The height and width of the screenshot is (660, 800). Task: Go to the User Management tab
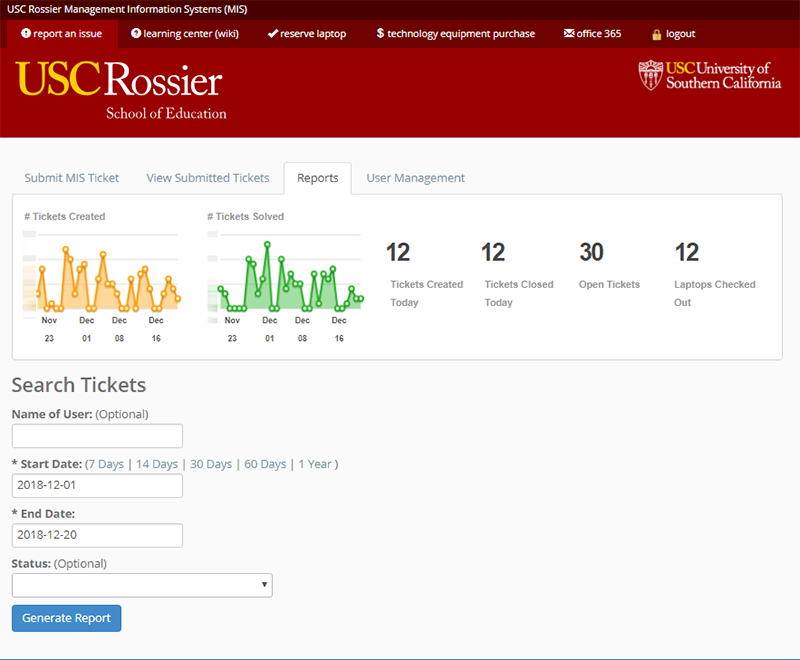415,178
